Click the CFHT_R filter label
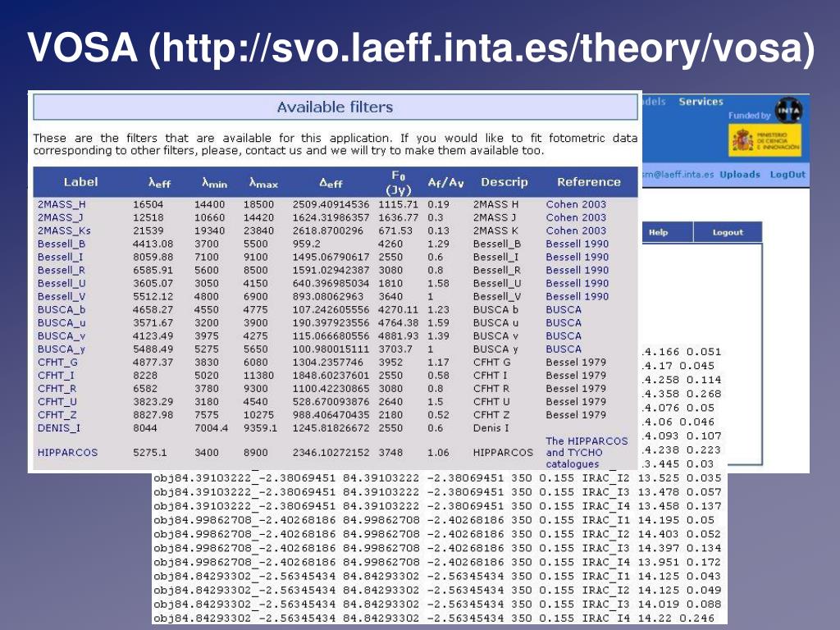Screen dimensions: 840x630 57,388
